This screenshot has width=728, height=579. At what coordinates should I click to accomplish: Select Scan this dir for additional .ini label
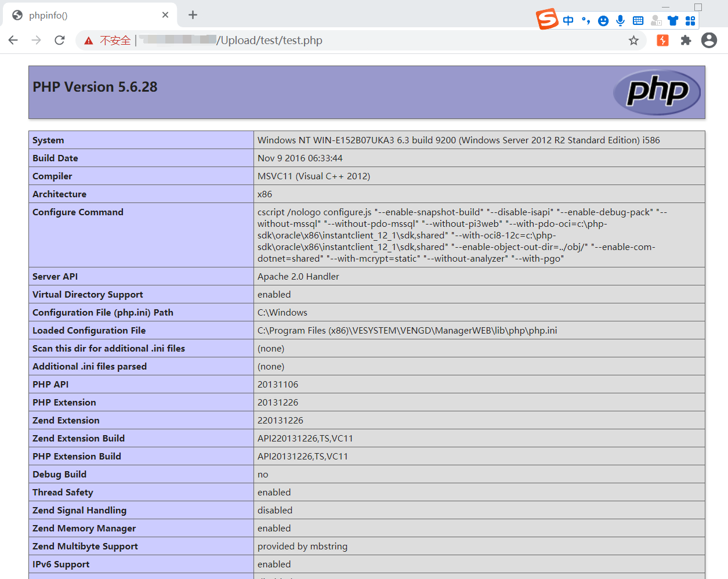108,349
